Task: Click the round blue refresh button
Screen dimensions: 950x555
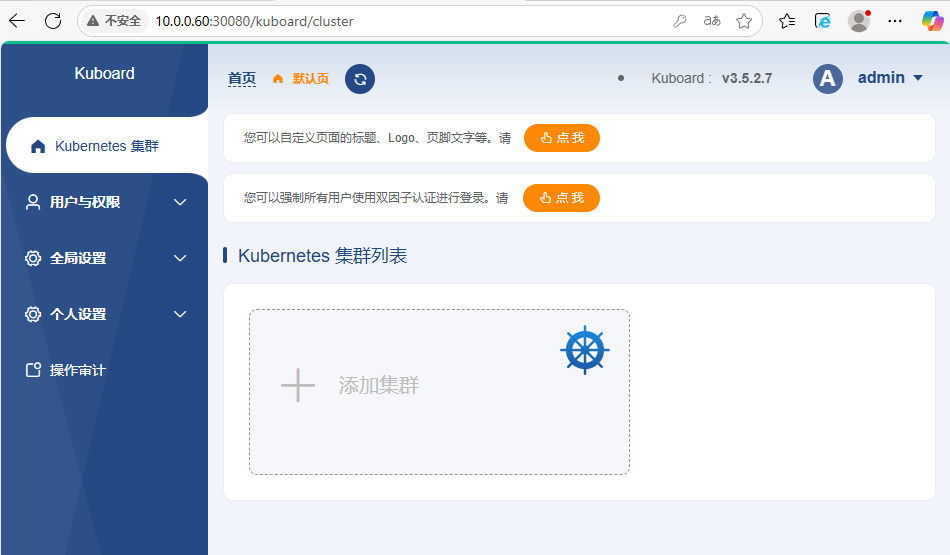Action: click(x=360, y=79)
